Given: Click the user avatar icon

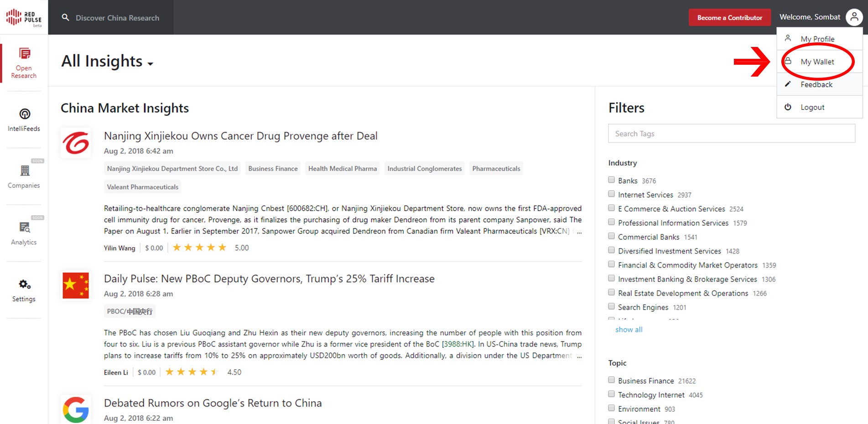Looking at the screenshot, I should pos(854,17).
